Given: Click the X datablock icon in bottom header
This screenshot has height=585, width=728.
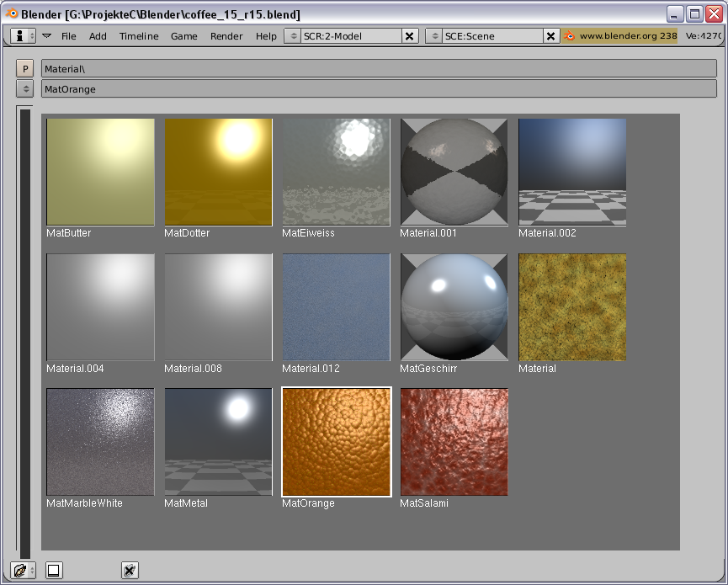Looking at the screenshot, I should 129,570.
